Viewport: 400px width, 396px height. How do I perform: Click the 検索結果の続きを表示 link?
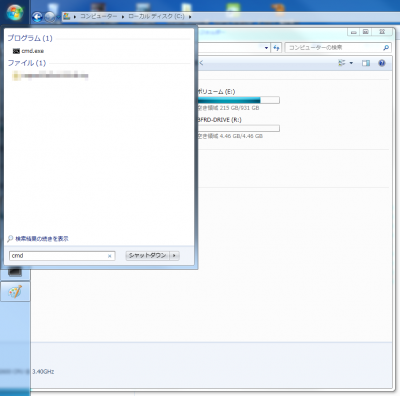[42, 239]
